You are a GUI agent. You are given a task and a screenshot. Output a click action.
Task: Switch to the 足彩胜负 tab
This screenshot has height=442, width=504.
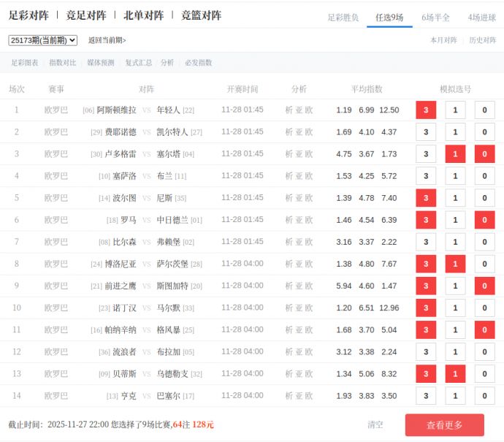pos(343,18)
